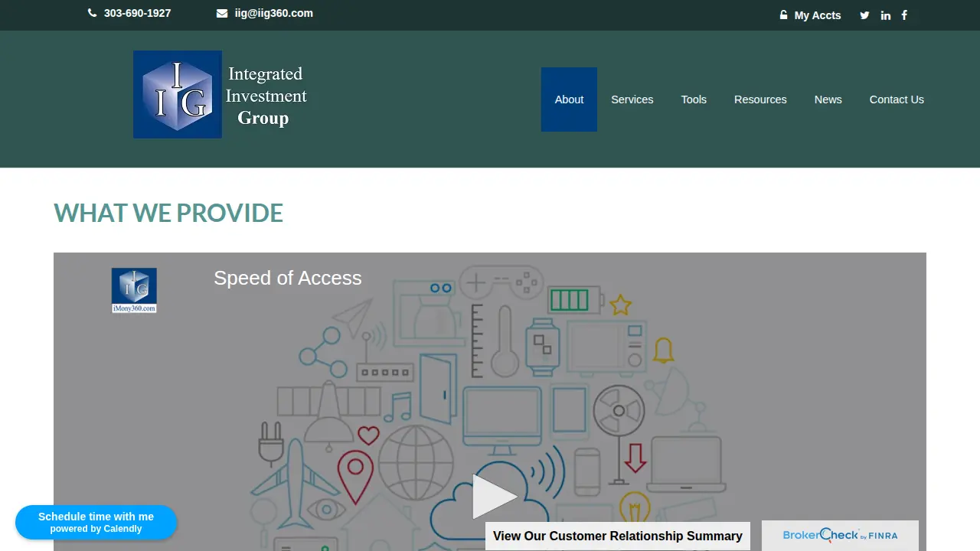
Task: Open the LinkedIn profile icon
Action: click(x=886, y=15)
